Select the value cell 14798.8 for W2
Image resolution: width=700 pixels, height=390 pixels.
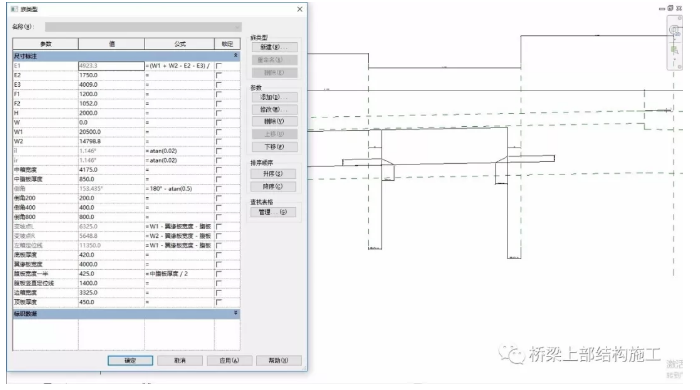(111, 141)
